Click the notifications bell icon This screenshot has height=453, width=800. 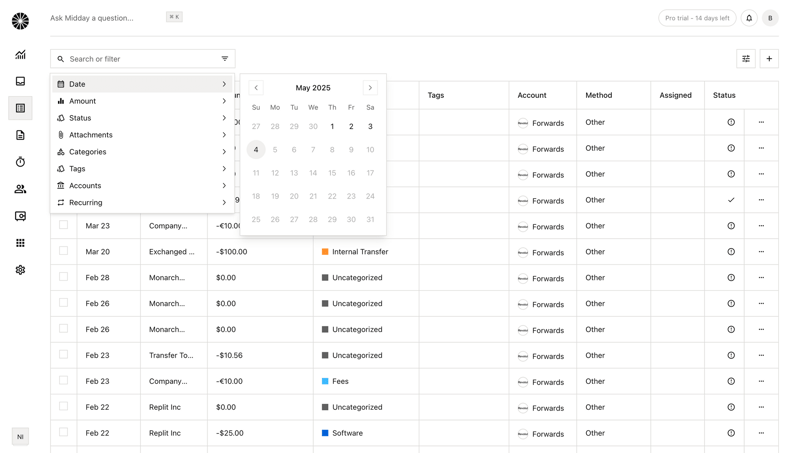[749, 18]
